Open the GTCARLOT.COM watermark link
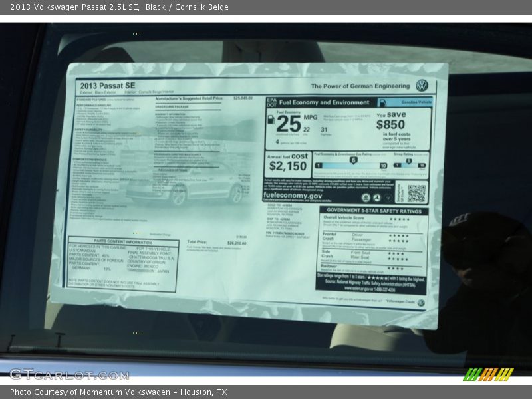Image resolution: width=532 pixels, height=399 pixels. click(x=68, y=374)
